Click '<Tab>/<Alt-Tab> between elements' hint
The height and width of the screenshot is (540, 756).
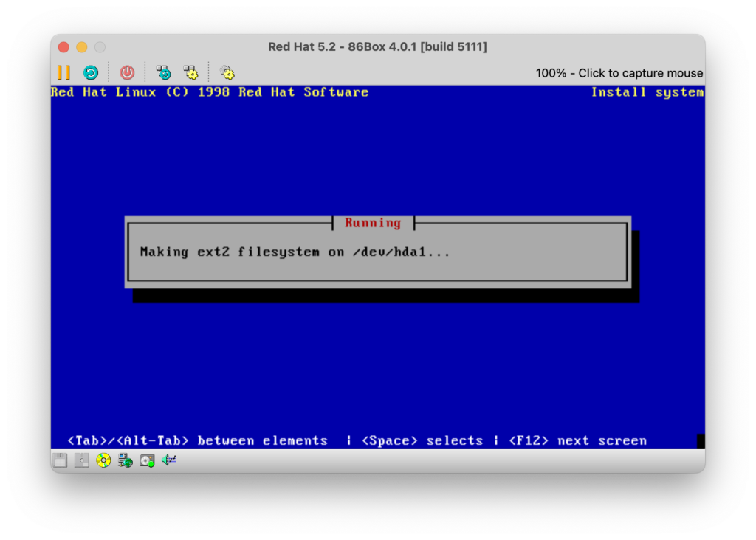[197, 440]
